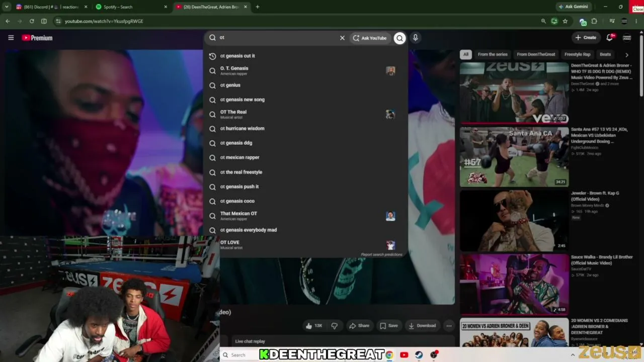Screen dimensions: 644x362
Task: Pick the 'ot genius' suggestion
Action: pyautogui.click(x=305, y=85)
